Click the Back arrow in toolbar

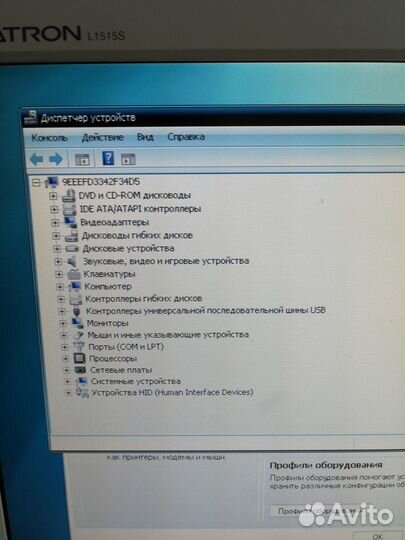(x=37, y=159)
